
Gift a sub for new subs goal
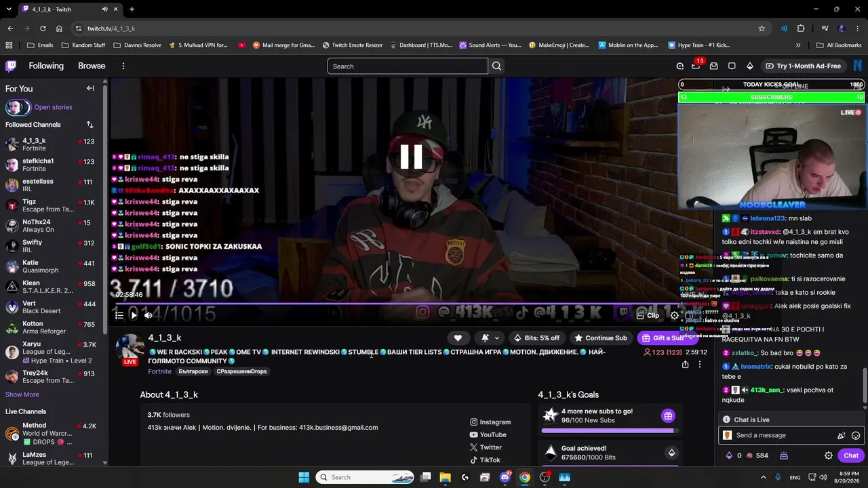click(668, 415)
